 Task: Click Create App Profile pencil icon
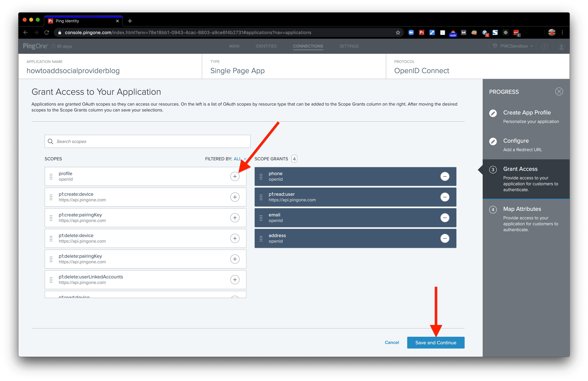coord(493,113)
